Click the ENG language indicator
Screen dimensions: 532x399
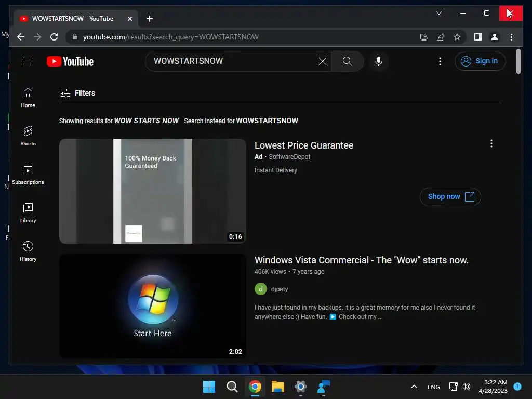point(434,387)
